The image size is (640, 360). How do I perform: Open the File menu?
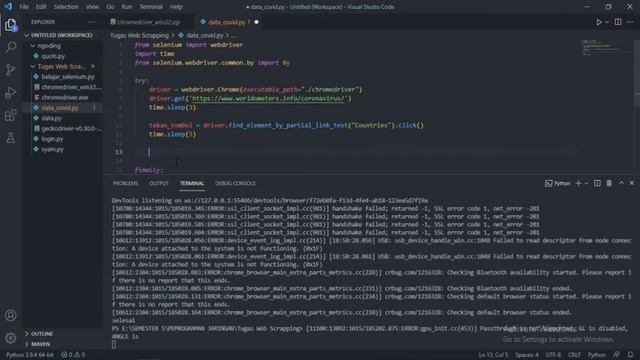point(24,7)
